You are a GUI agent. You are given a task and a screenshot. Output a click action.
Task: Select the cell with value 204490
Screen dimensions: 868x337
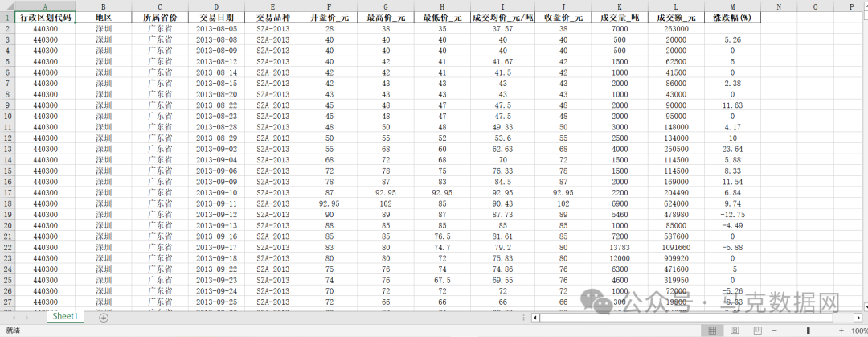click(x=676, y=193)
